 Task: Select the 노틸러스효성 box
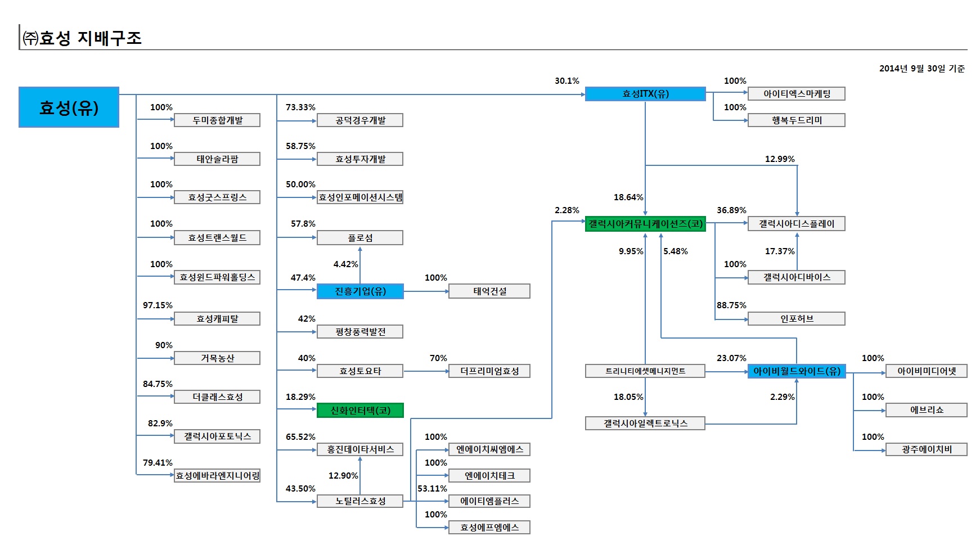point(360,501)
